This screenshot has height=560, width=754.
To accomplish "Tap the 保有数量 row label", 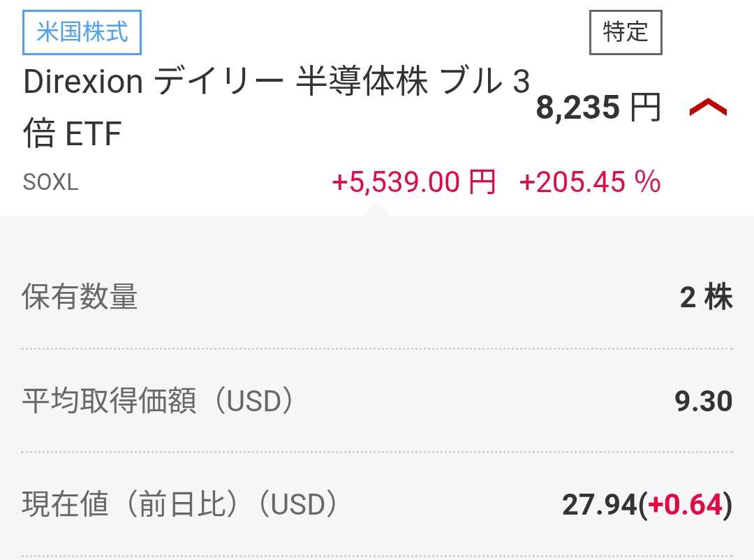I will 80,297.
